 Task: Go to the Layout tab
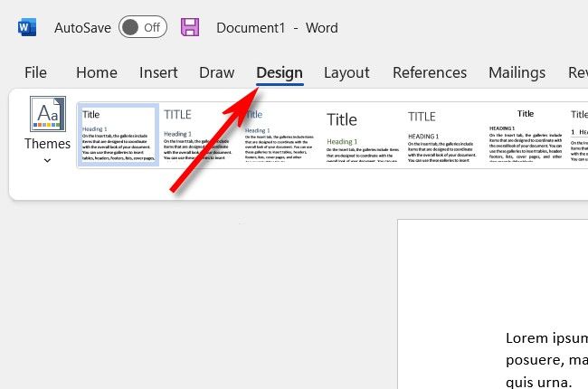tap(346, 72)
